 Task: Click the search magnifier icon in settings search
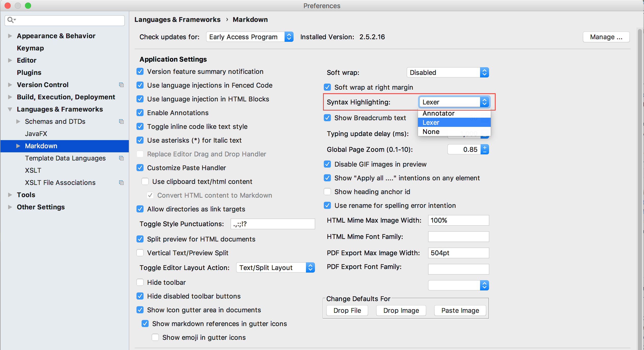(10, 20)
